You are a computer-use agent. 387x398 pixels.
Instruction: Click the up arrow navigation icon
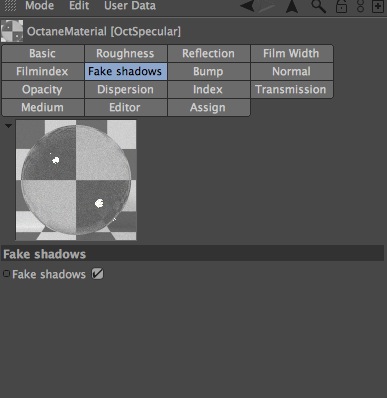(x=292, y=6)
